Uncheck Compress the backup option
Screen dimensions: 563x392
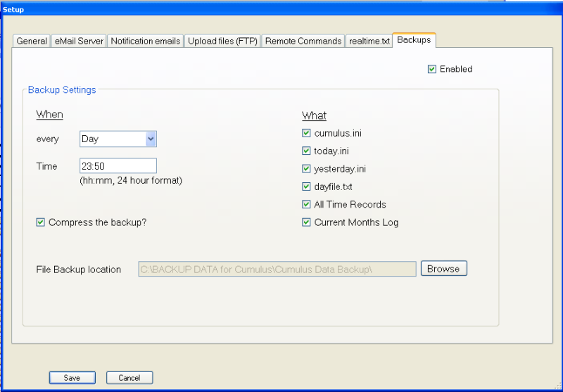tap(41, 222)
